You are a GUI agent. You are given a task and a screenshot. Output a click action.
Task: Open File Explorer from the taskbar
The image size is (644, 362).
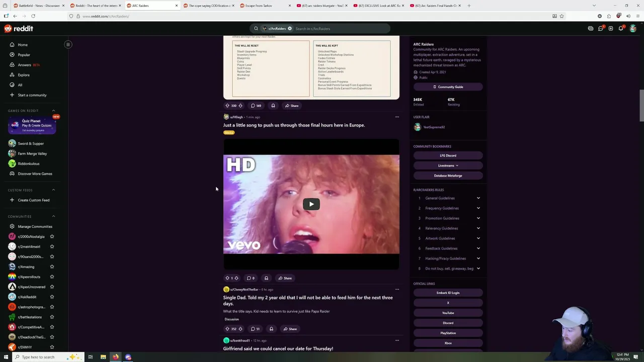[x=103, y=357]
